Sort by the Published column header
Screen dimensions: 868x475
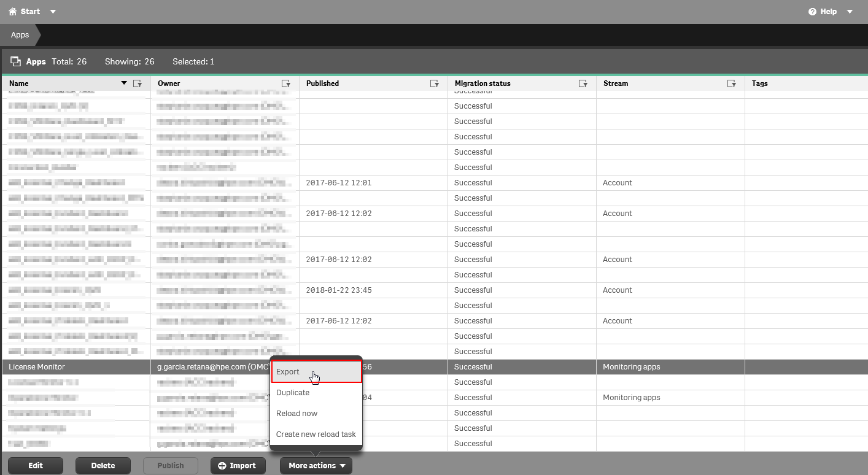[322, 83]
